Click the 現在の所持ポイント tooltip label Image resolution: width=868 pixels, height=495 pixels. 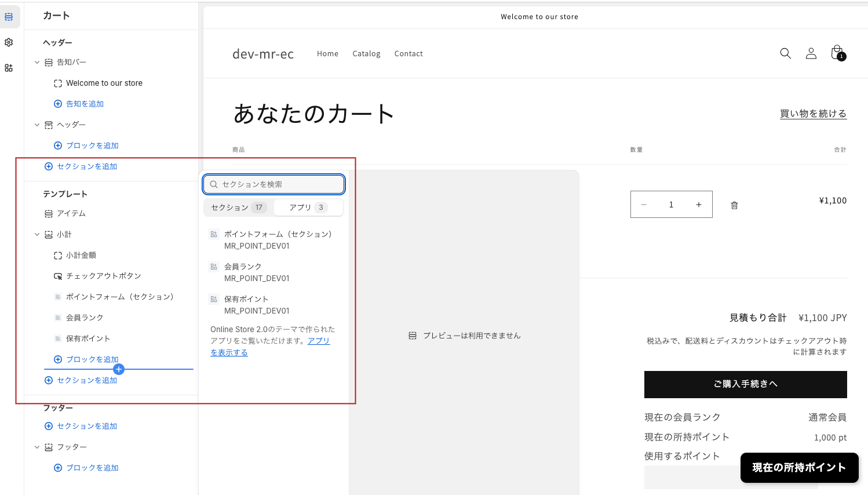coord(799,468)
